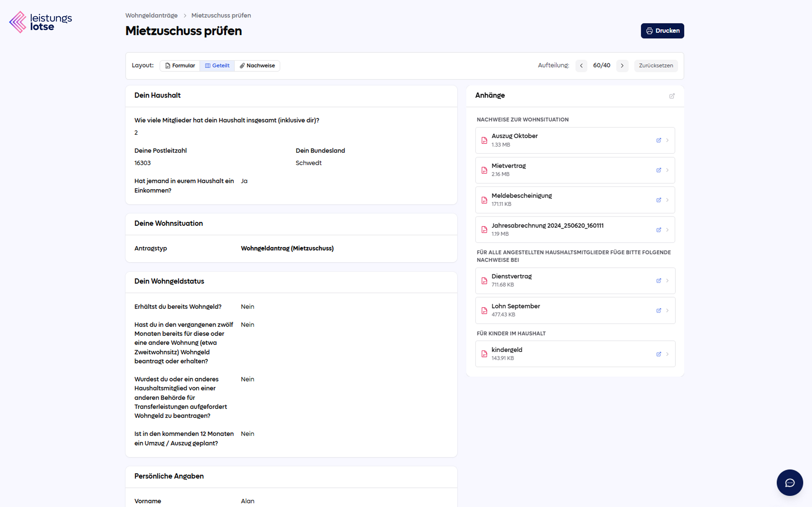The height and width of the screenshot is (507, 812).
Task: Increase split ratio with right arrow
Action: coord(622,66)
